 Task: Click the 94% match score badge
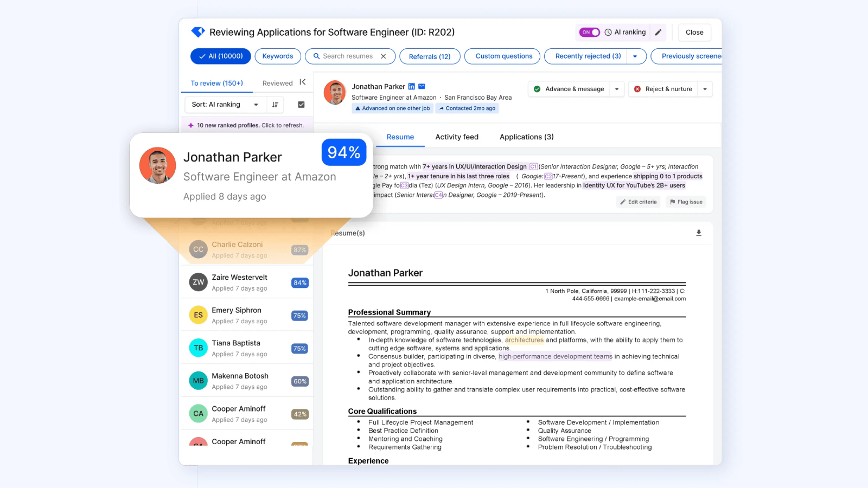343,152
